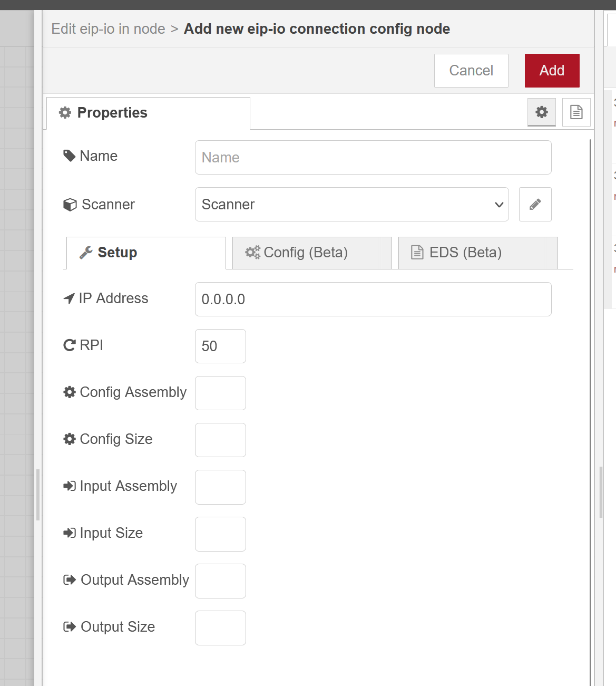Click the Config Size input box
This screenshot has height=686, width=616.
[220, 440]
